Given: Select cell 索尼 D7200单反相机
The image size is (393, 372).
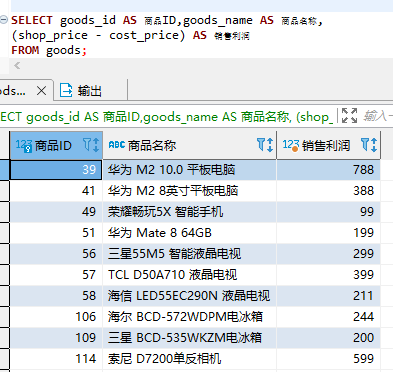Looking at the screenshot, I should (189, 359).
